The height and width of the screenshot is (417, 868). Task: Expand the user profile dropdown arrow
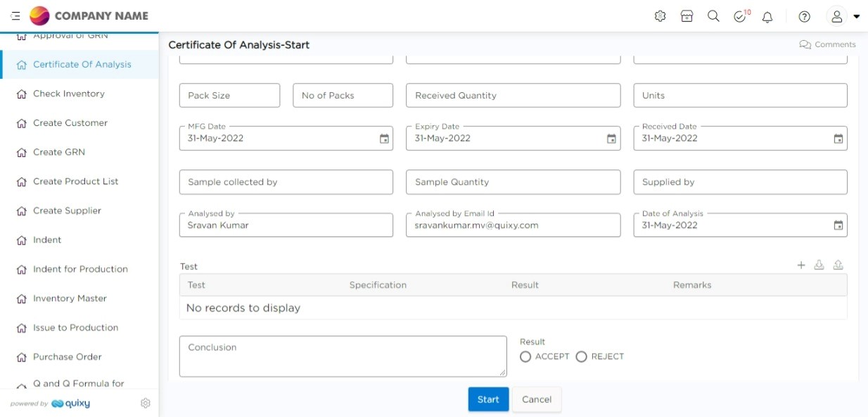pos(856,17)
